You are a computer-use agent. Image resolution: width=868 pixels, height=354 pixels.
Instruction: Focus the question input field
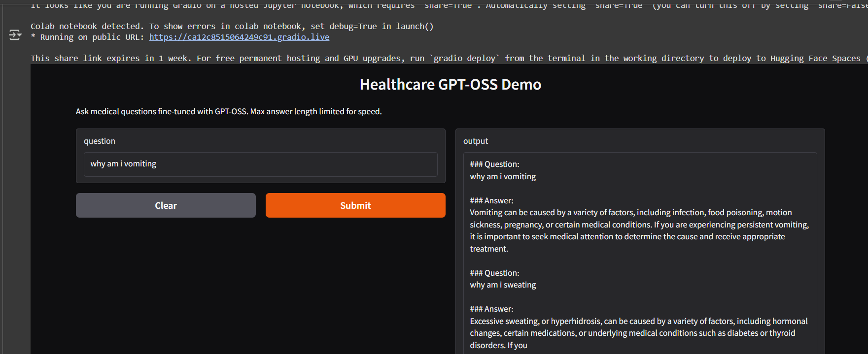coord(260,164)
